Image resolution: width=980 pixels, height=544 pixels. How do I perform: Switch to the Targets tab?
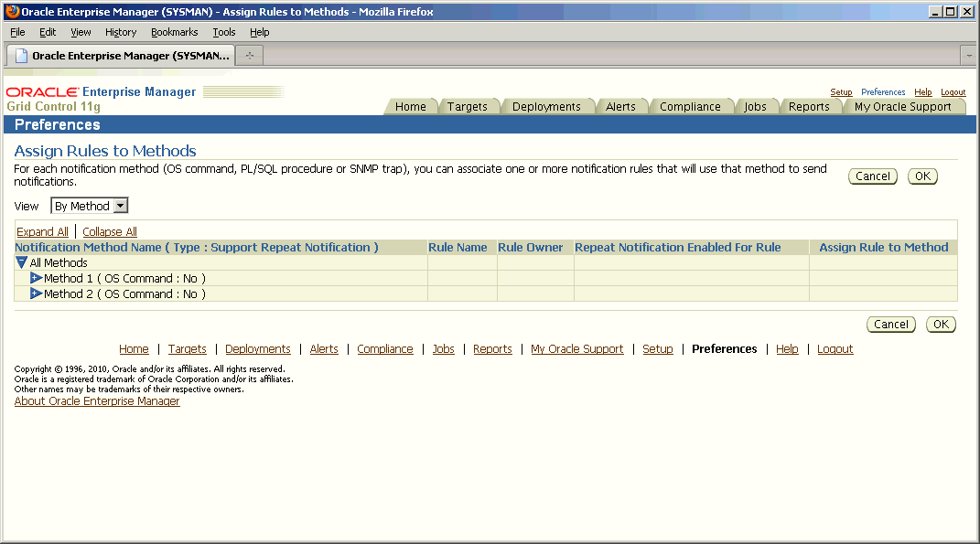click(x=468, y=107)
